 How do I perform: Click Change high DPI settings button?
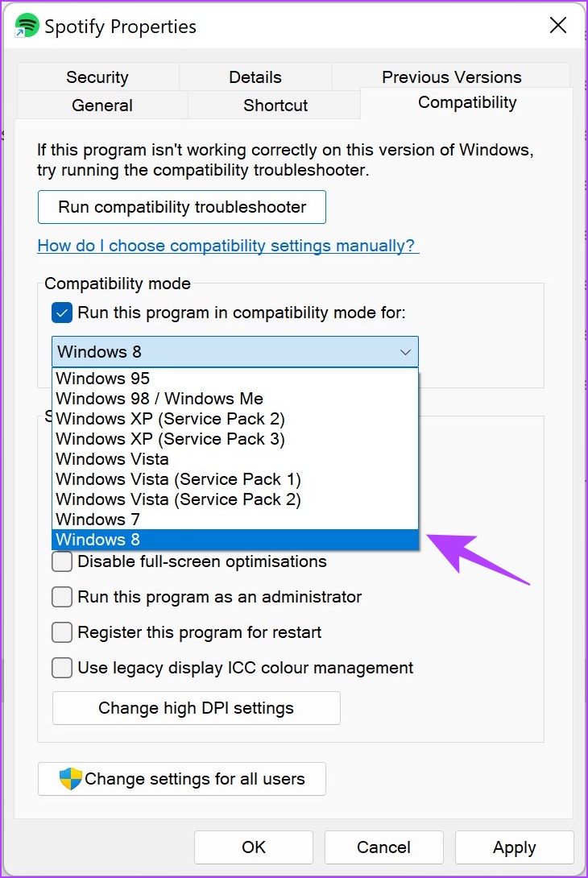point(196,708)
